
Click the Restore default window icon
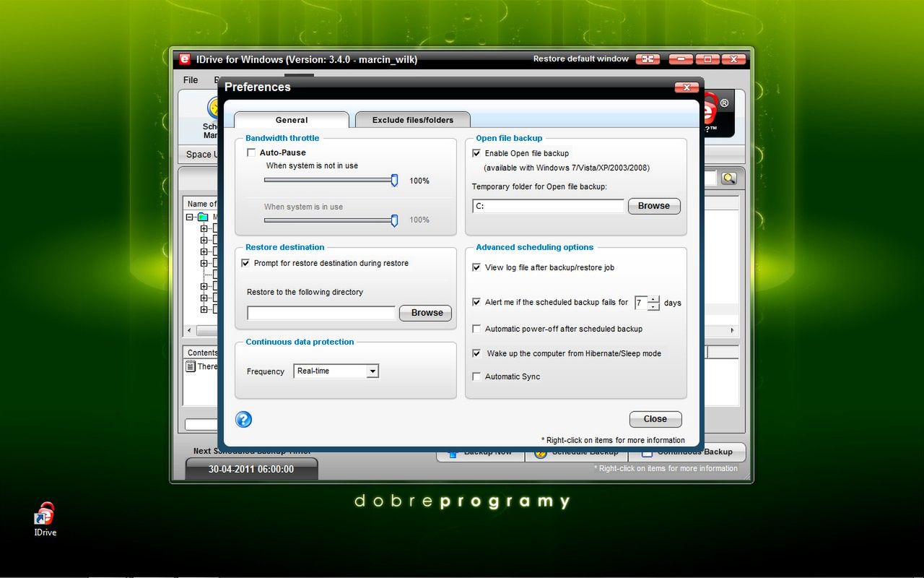(x=648, y=59)
